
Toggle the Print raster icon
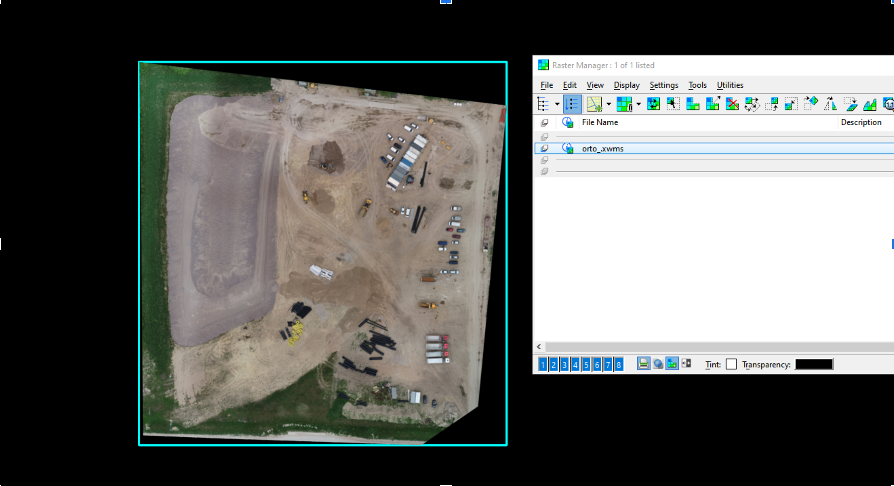tap(644, 363)
